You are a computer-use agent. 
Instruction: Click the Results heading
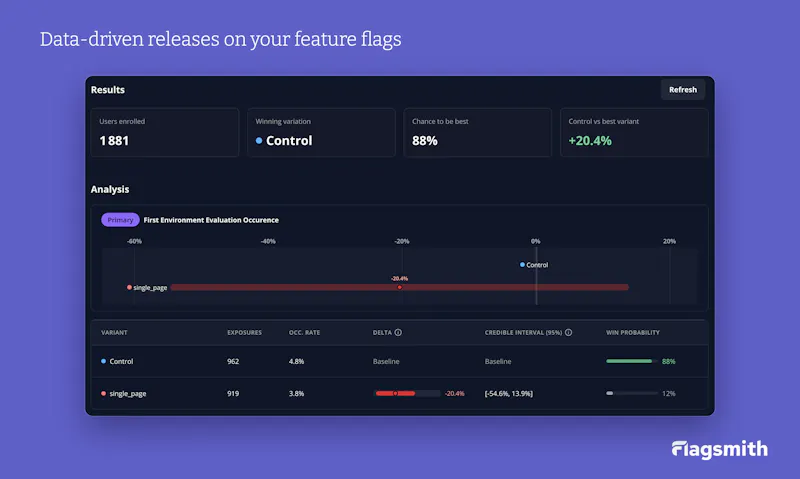point(108,90)
